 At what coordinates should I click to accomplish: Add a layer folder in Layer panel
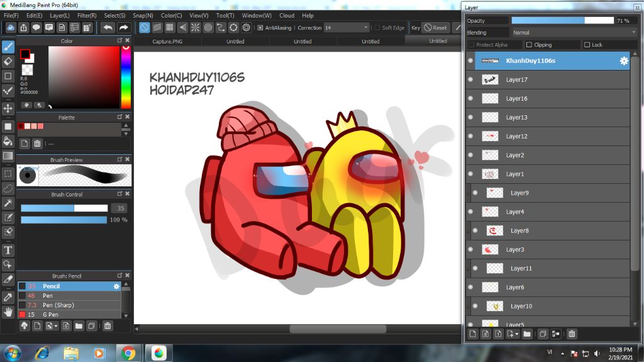pyautogui.click(x=528, y=334)
